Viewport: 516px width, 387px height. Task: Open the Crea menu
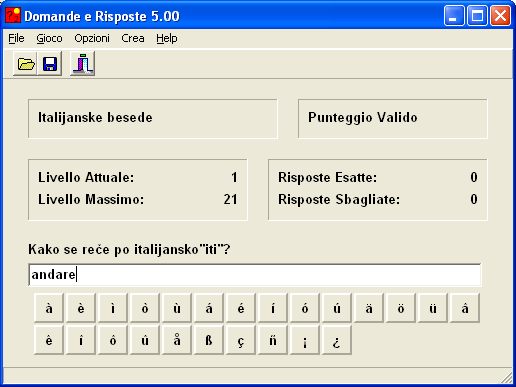[x=133, y=38]
